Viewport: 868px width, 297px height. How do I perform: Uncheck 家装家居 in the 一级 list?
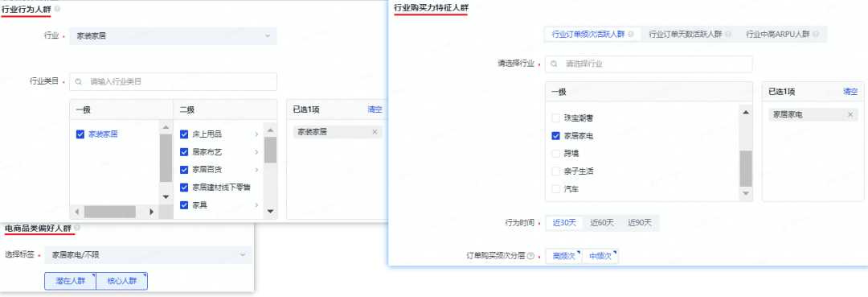(80, 134)
